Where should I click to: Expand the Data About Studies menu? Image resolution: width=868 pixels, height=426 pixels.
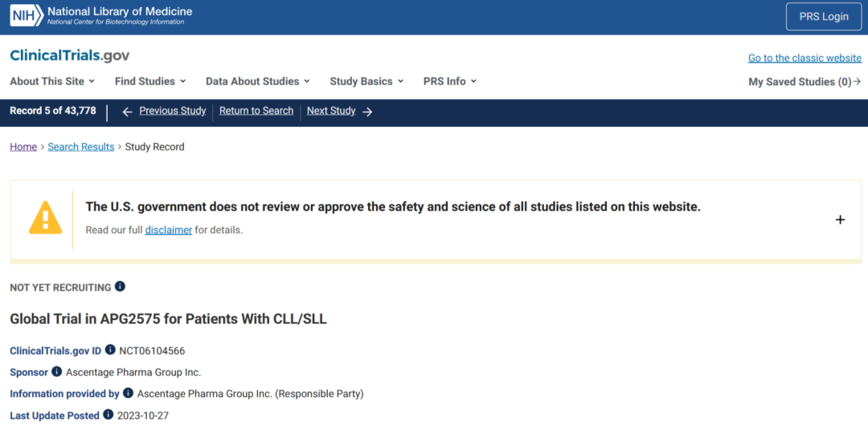click(x=257, y=81)
